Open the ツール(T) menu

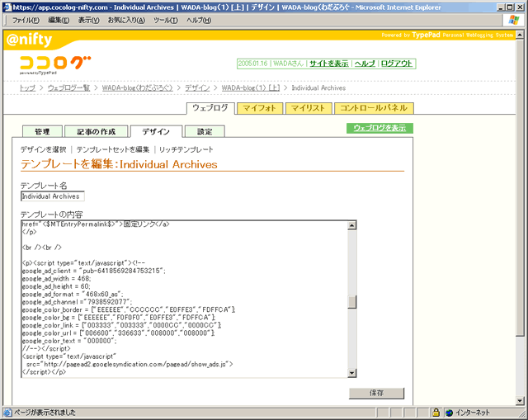pyautogui.click(x=167, y=20)
